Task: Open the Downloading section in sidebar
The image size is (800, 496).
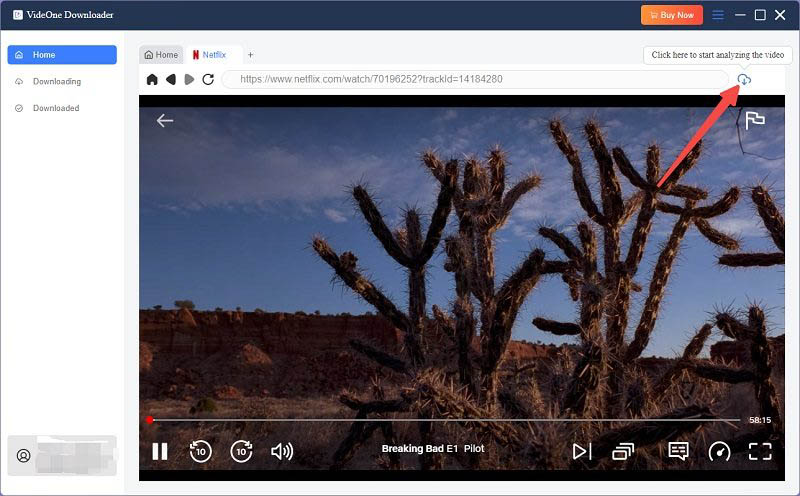Action: [56, 81]
